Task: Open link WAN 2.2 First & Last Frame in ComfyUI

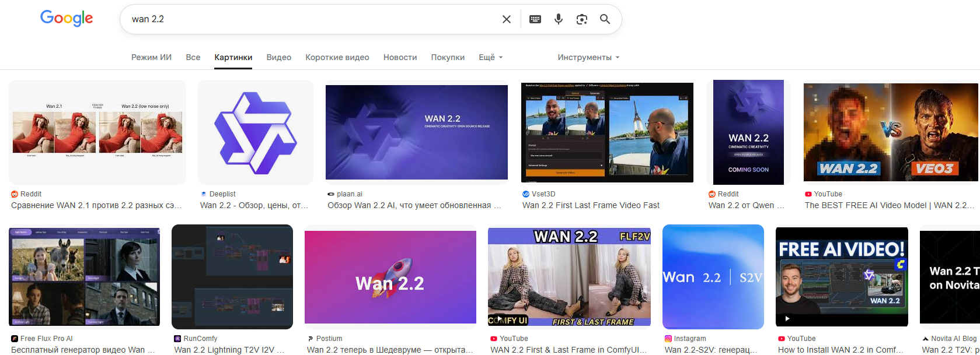Action: pos(569,350)
